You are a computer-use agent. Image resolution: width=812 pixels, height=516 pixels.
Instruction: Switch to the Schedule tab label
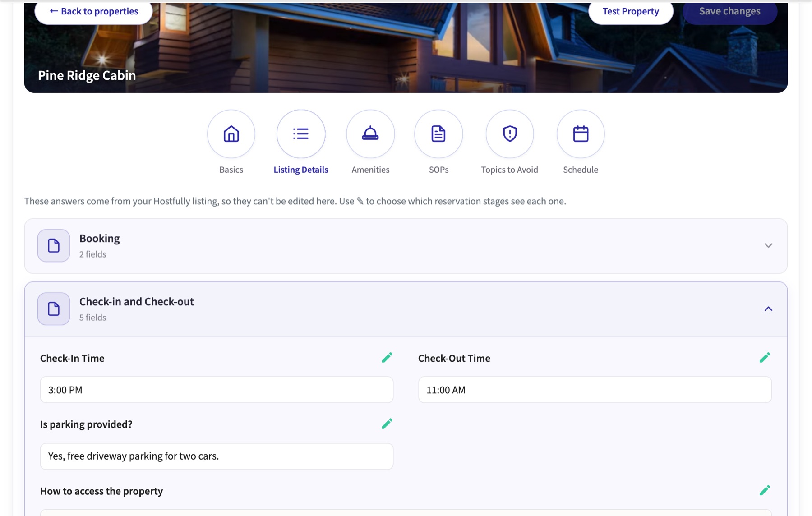click(x=581, y=170)
